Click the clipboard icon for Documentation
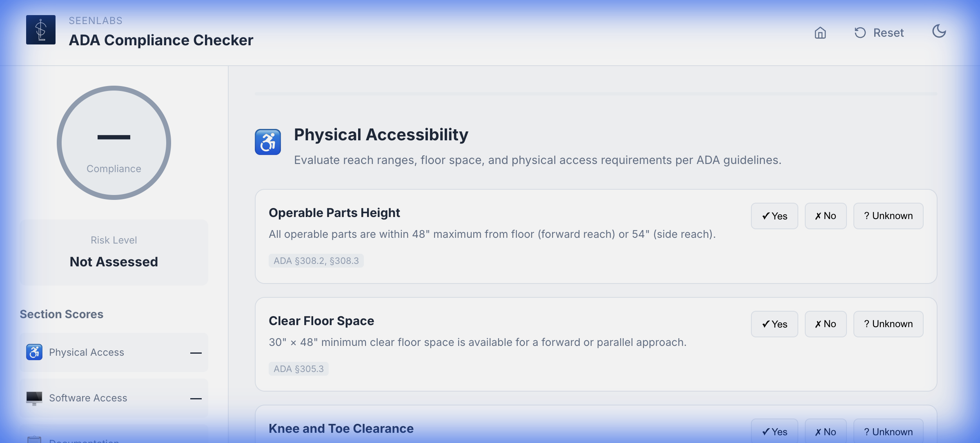This screenshot has width=980, height=443. coord(34,439)
